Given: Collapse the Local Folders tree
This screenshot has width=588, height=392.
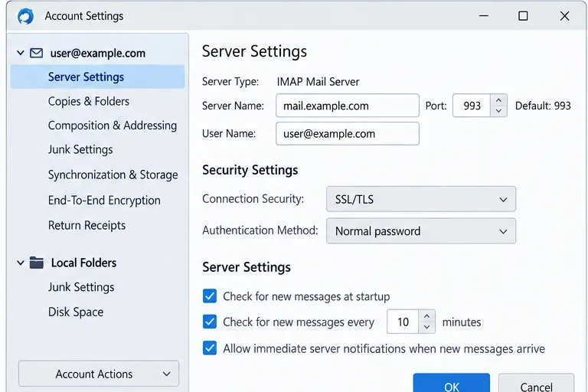Looking at the screenshot, I should (21, 263).
